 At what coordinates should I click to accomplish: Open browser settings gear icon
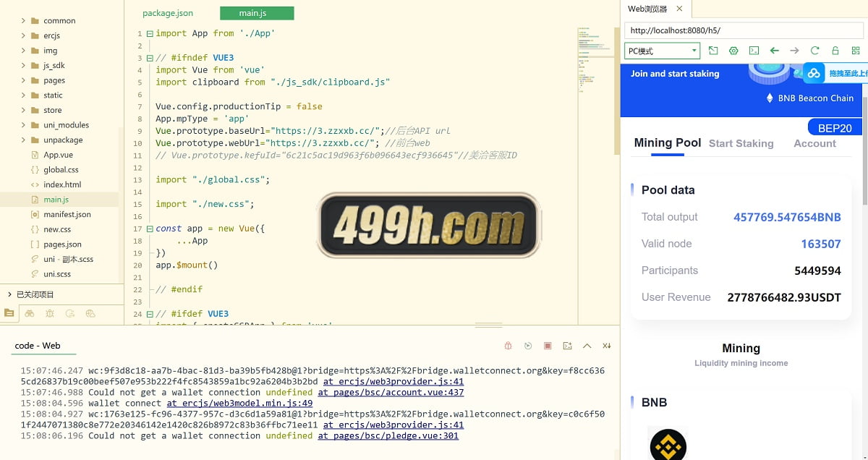(733, 51)
